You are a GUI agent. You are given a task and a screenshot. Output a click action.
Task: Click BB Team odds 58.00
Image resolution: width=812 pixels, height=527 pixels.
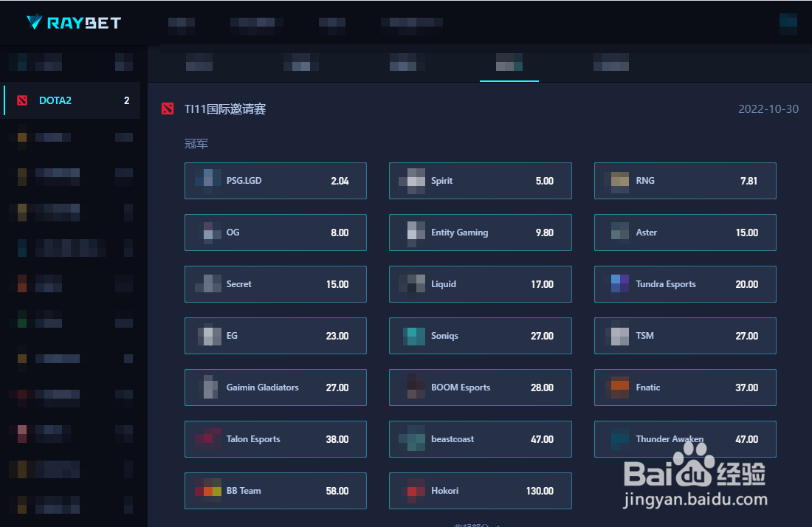[275, 491]
